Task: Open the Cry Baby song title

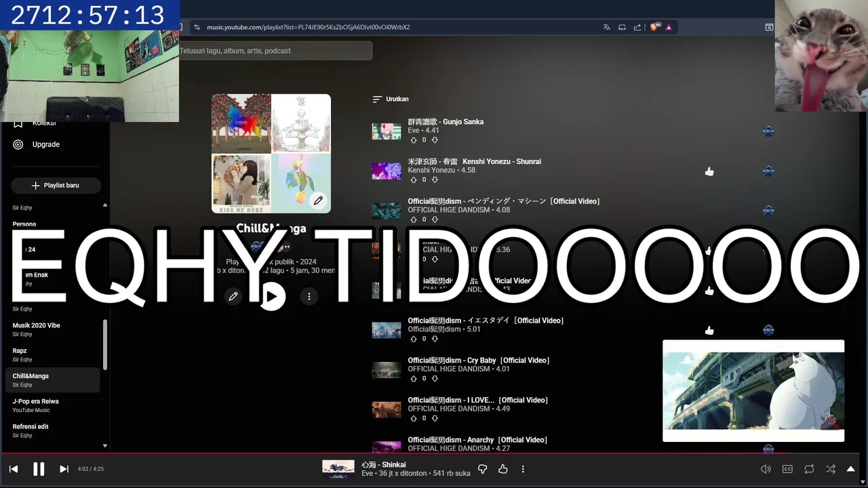Action: [x=479, y=361]
